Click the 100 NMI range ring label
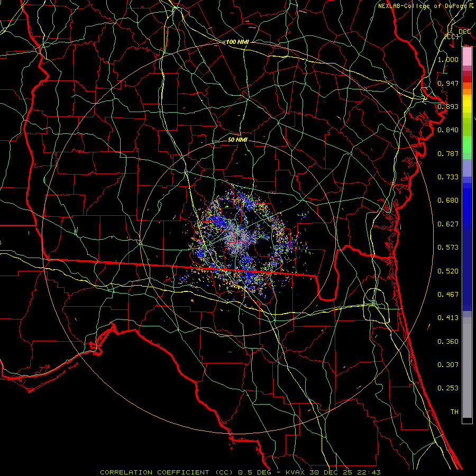The image size is (476, 476). [x=237, y=42]
